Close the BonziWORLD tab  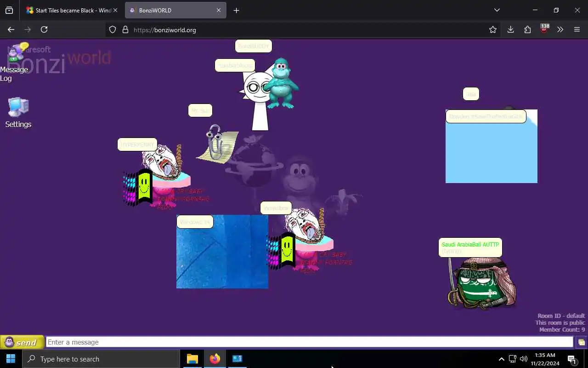[219, 10]
